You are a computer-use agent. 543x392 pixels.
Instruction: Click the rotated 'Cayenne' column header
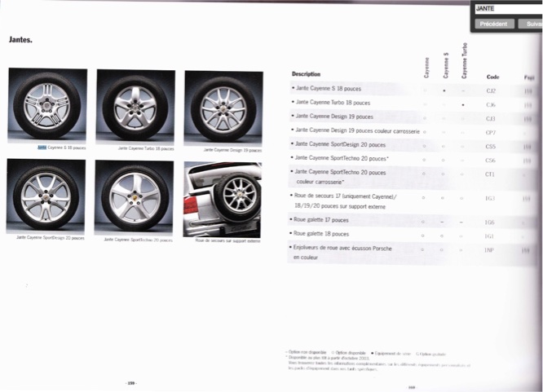coord(426,67)
